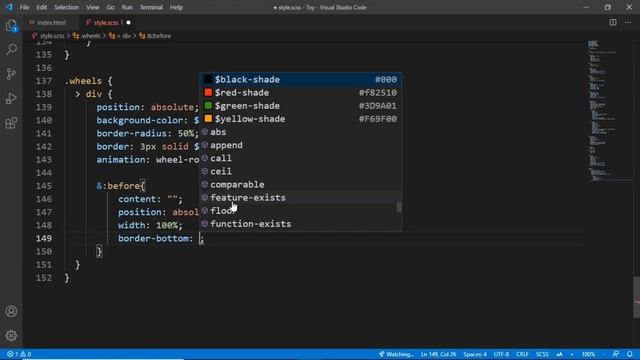The width and height of the screenshot is (640, 360).
Task: Change encoding via UTF-8 status item
Action: (x=501, y=354)
